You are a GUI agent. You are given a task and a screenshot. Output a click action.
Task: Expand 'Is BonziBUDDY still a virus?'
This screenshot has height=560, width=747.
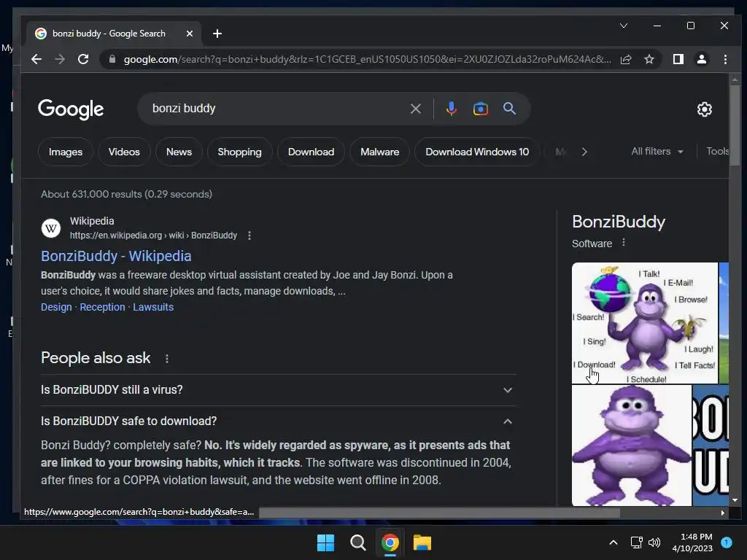[x=278, y=390]
